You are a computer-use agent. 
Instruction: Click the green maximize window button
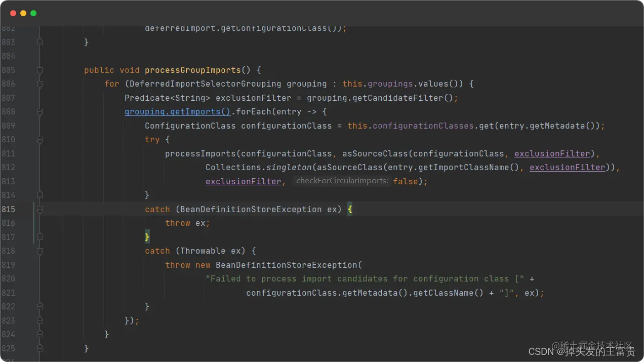[33, 13]
